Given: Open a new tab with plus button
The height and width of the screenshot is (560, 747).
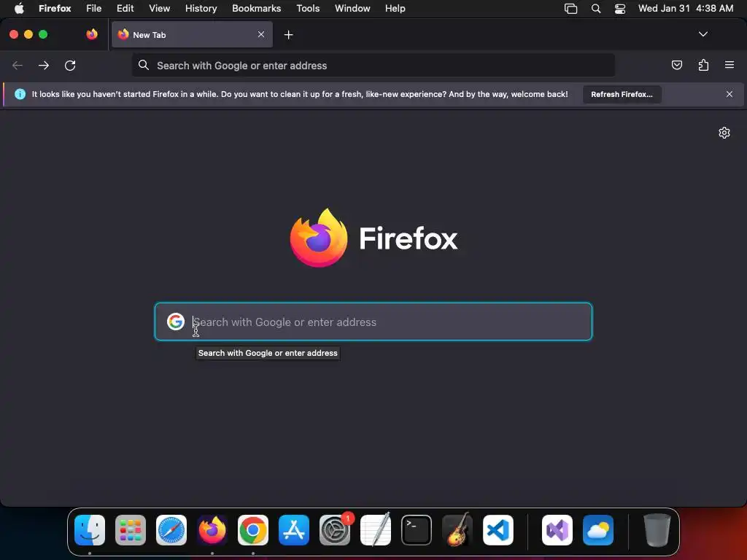Looking at the screenshot, I should coord(288,35).
